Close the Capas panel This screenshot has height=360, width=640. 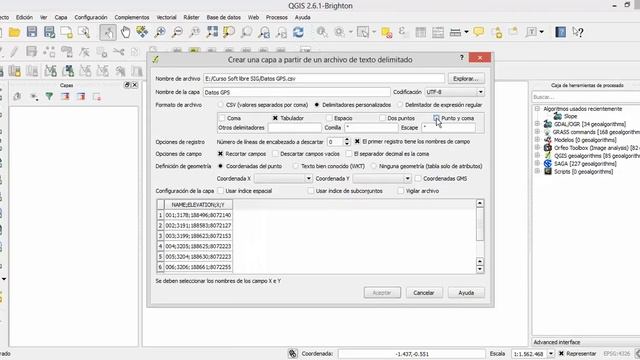pos(135,85)
